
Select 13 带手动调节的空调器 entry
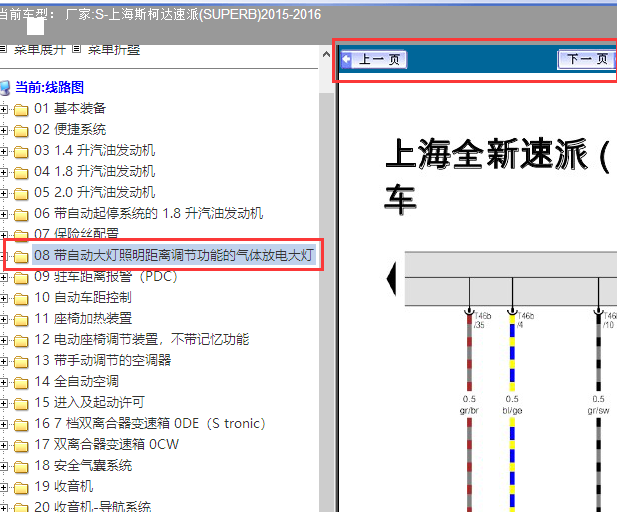[x=103, y=360]
